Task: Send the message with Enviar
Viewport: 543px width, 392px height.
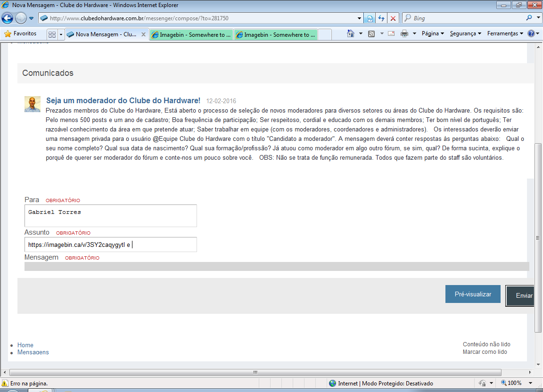Action: (520, 296)
